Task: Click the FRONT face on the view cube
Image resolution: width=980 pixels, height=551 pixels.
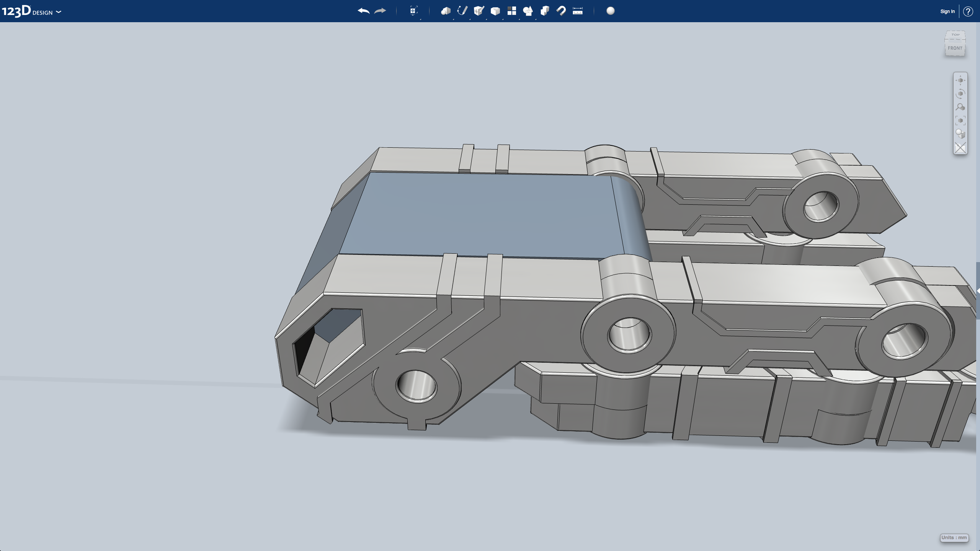Action: (955, 48)
